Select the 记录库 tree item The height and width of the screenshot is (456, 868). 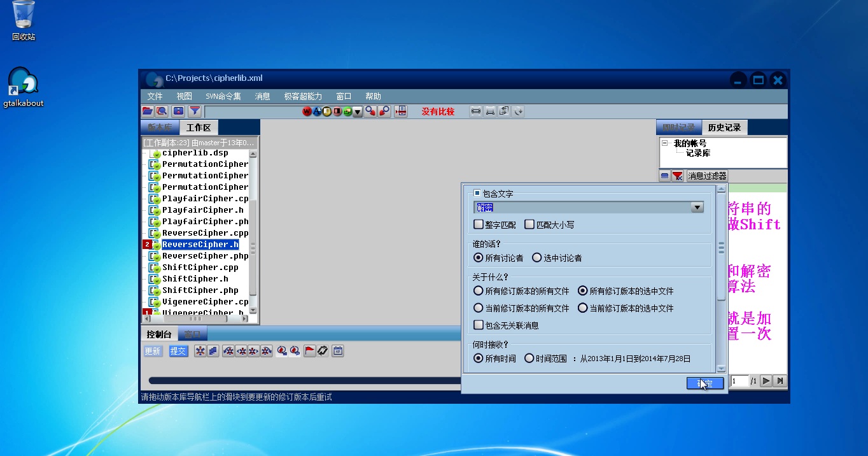(x=698, y=153)
